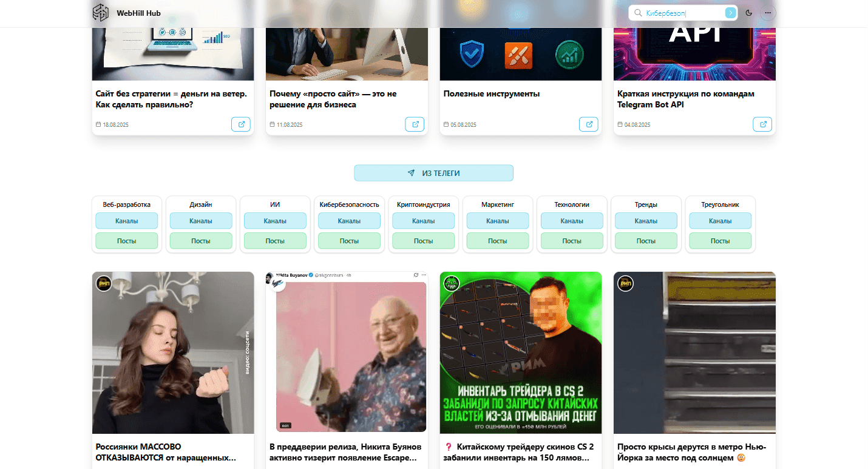
Task: Select Посты under Маркетинг
Action: [x=498, y=241]
